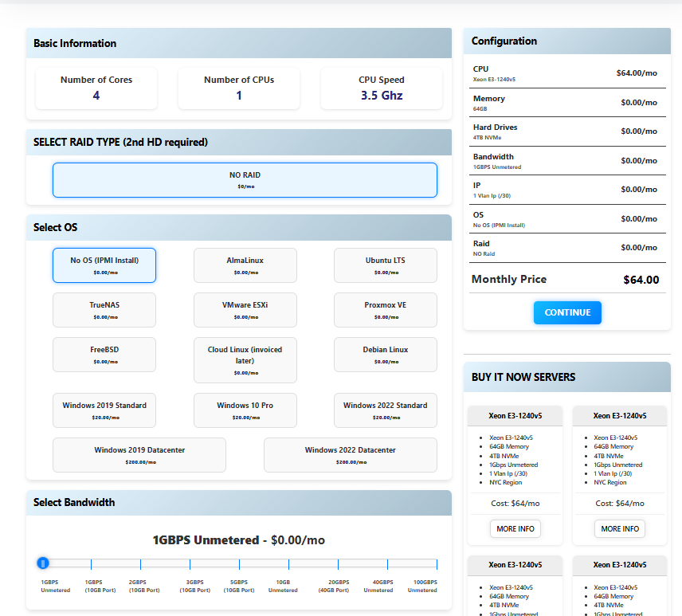Choose Windows 2022 Standard edition
The height and width of the screenshot is (616, 682).
coord(386,410)
